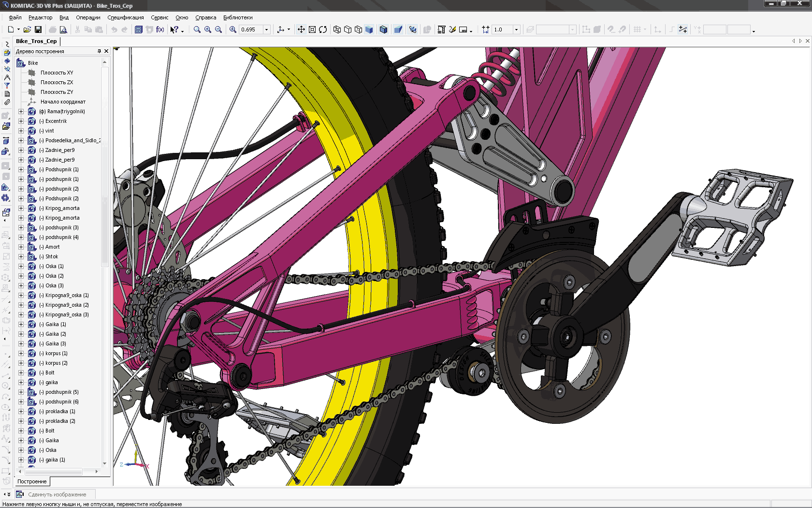Select Kripog_amorta first entry in tree
This screenshot has width=812, height=508.
59,208
